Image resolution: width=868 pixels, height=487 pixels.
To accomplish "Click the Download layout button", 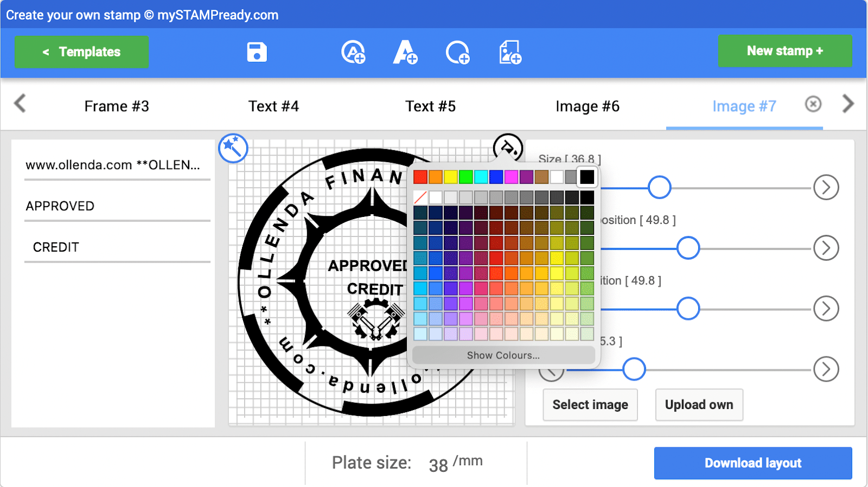I will [x=753, y=463].
